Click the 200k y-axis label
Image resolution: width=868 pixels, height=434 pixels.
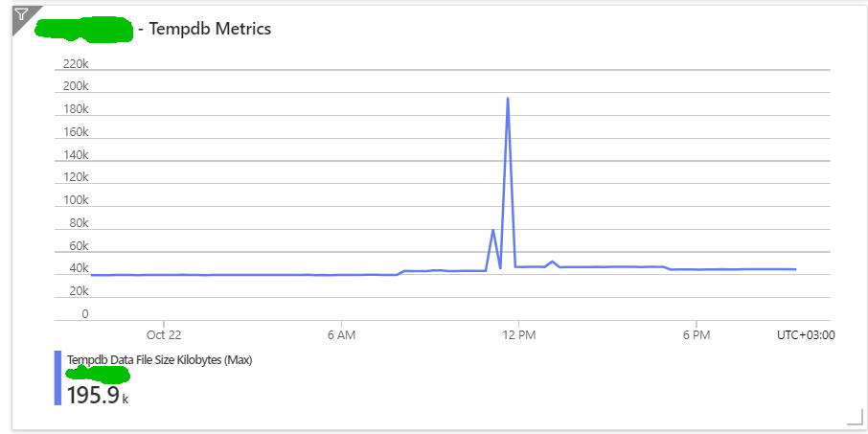tap(75, 86)
